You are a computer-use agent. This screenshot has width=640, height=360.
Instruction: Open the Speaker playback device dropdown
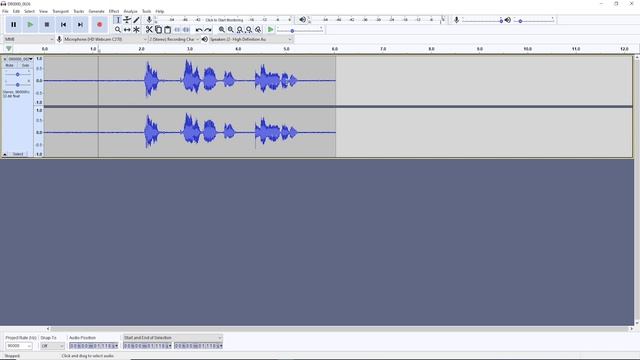[x=251, y=39]
